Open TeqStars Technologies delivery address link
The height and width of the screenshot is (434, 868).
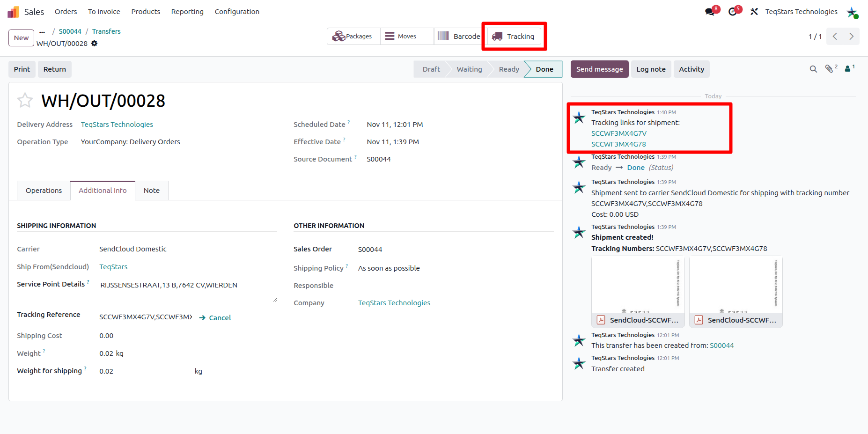(117, 125)
